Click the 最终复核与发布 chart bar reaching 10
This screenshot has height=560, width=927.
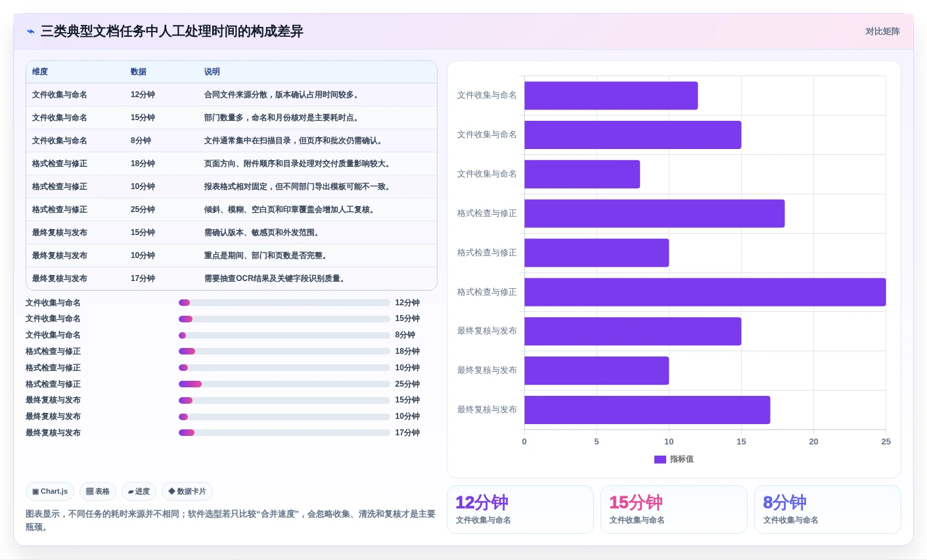[x=597, y=371]
